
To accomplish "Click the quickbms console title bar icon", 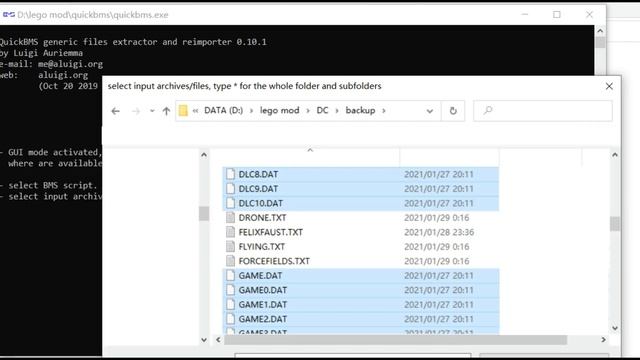I will pyautogui.click(x=9, y=15).
